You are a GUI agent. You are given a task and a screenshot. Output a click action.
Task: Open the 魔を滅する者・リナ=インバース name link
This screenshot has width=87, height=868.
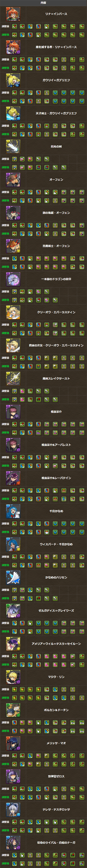click(56, 47)
